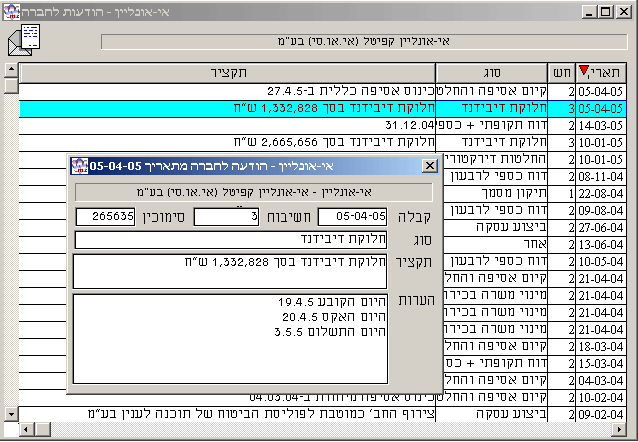Select the row dated 04-03-04

tap(534, 381)
